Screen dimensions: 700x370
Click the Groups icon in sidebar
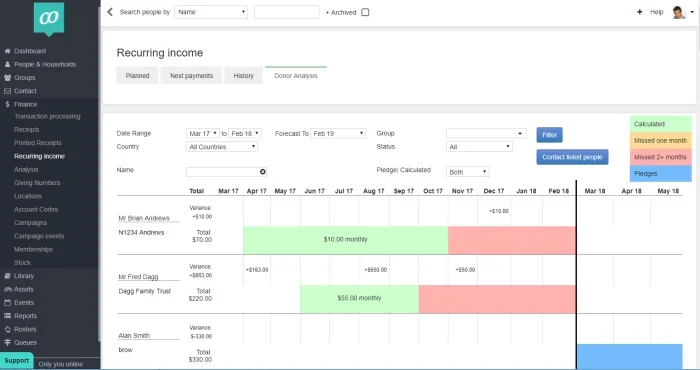coord(7,78)
